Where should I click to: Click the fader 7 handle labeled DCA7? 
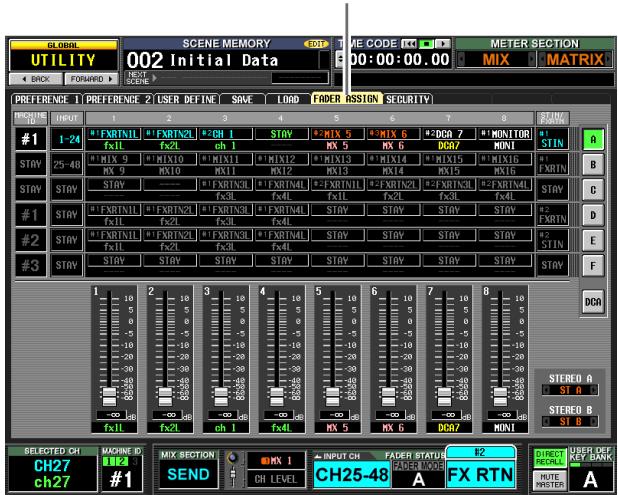445,396
